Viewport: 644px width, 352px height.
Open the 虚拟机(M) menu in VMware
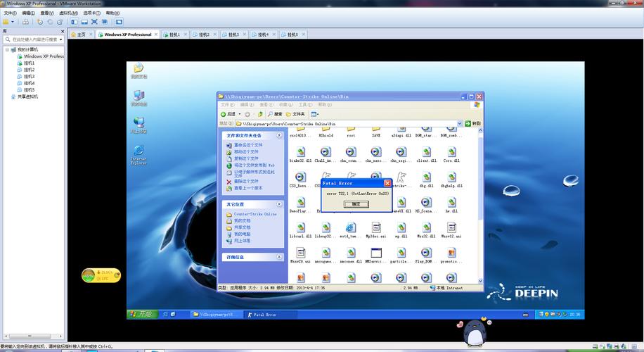[68, 13]
